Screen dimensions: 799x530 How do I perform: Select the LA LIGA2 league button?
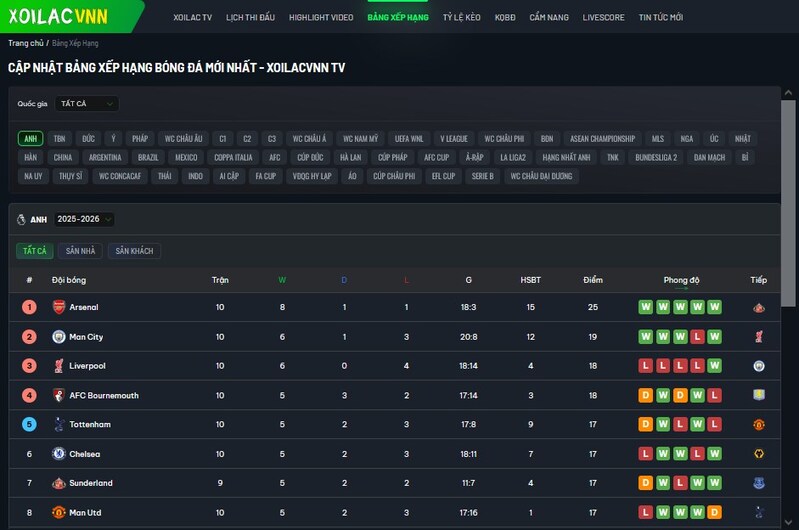(513, 157)
